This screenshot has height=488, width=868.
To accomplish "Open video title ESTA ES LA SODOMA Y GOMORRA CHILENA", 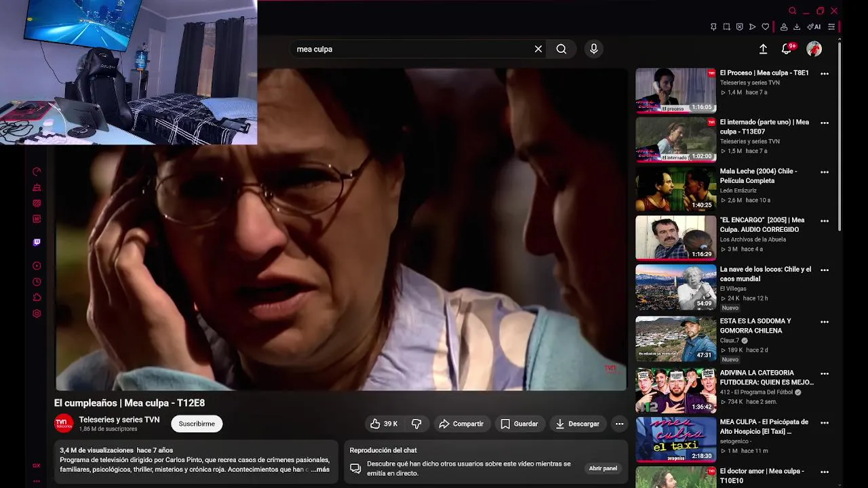I will [755, 326].
